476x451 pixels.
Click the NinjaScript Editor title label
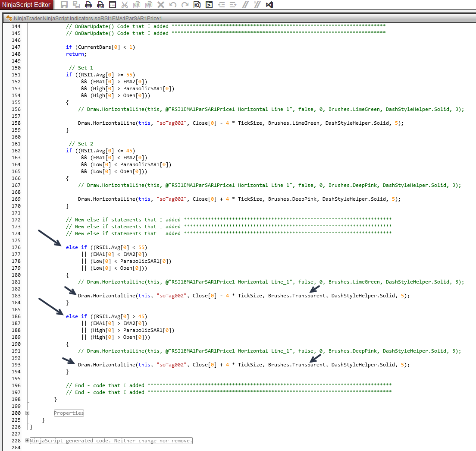[x=26, y=5]
